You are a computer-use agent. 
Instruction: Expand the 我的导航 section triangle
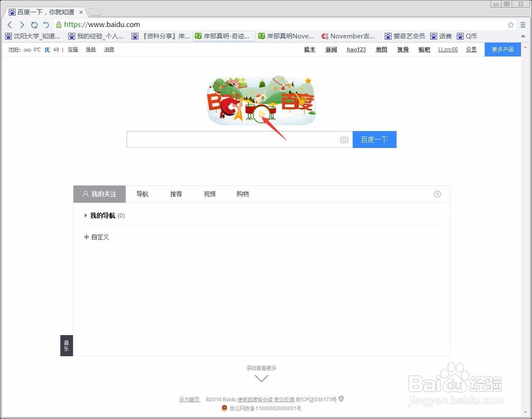tap(86, 215)
